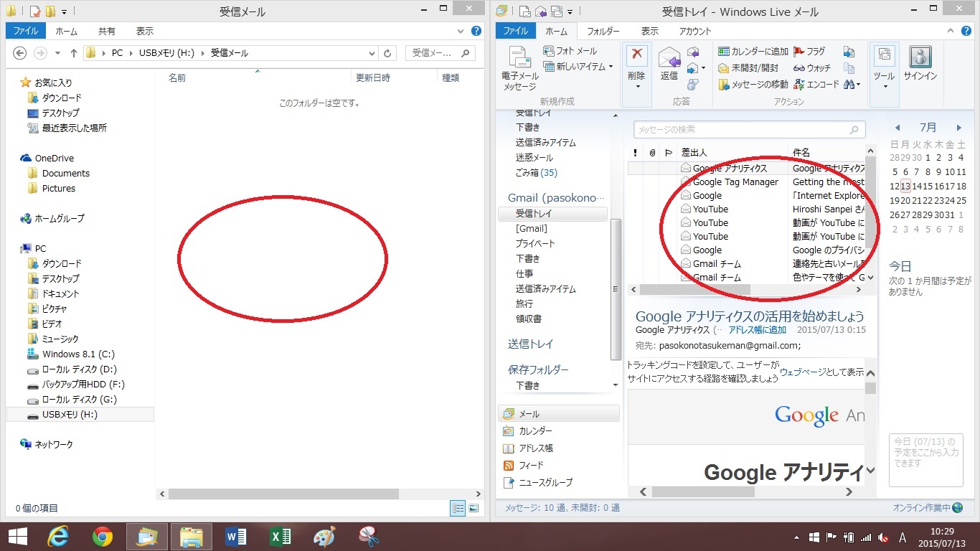Open the Delete (削除) dropdown arrow

[x=636, y=87]
